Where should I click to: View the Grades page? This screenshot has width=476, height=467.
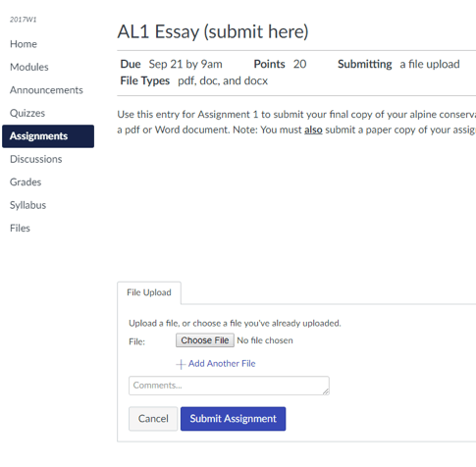coord(26,182)
